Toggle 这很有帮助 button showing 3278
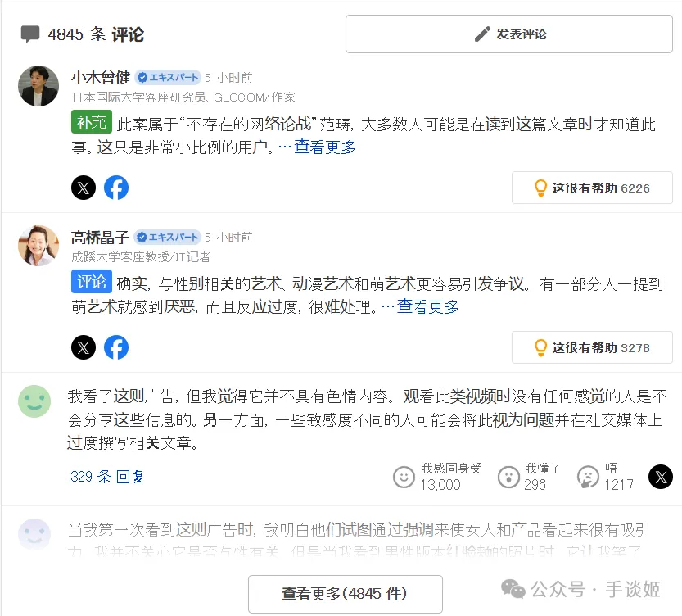Screen dimensions: 682x616 (x=592, y=347)
